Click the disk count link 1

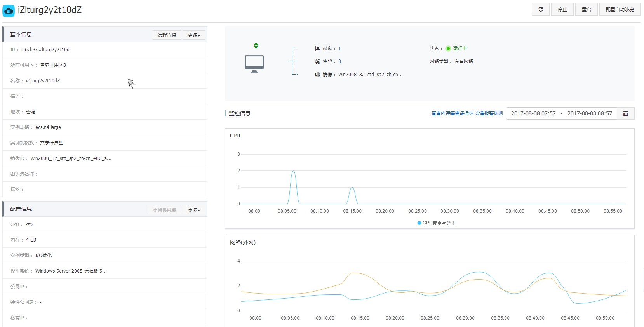(339, 49)
